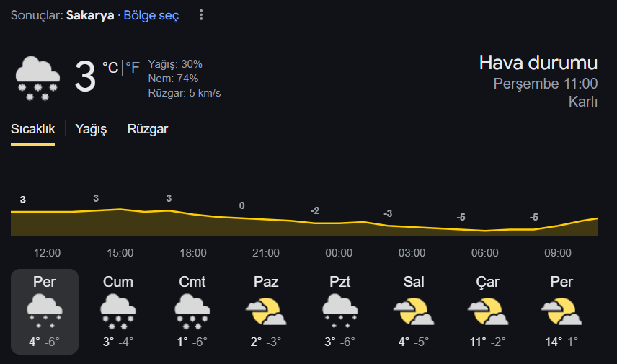Click the Bölge seç link
This screenshot has width=617, height=364.
(151, 15)
